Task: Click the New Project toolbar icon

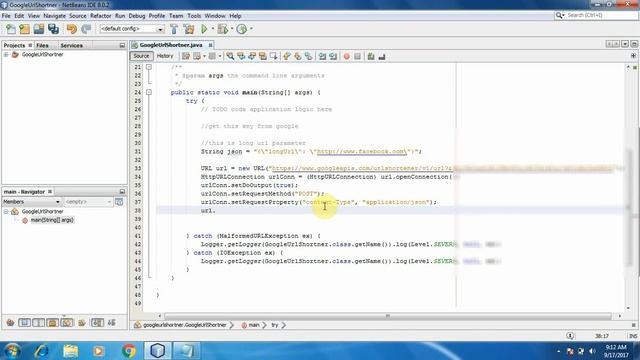Action: pyautogui.click(x=24, y=29)
